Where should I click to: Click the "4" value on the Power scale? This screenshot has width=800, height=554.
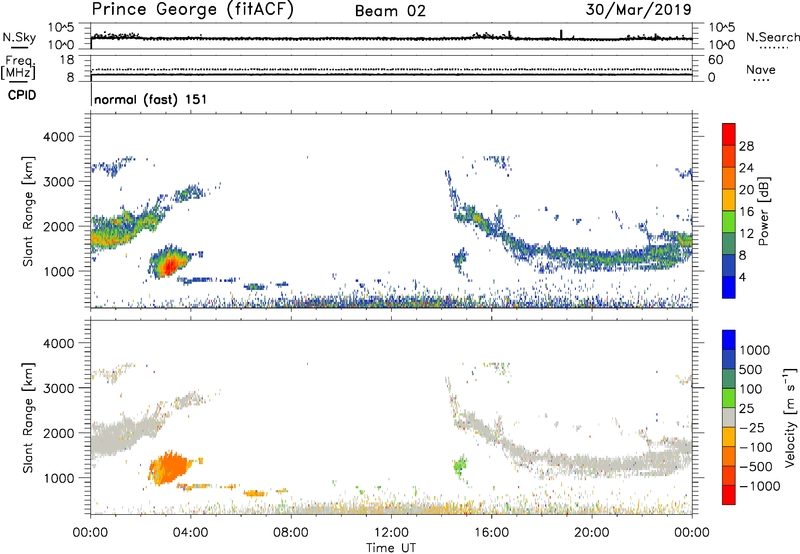tap(743, 277)
